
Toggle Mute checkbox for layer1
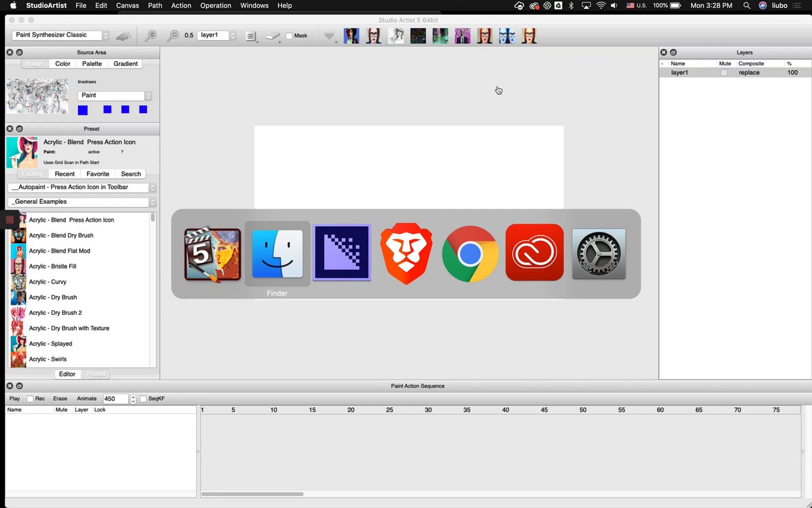click(724, 73)
